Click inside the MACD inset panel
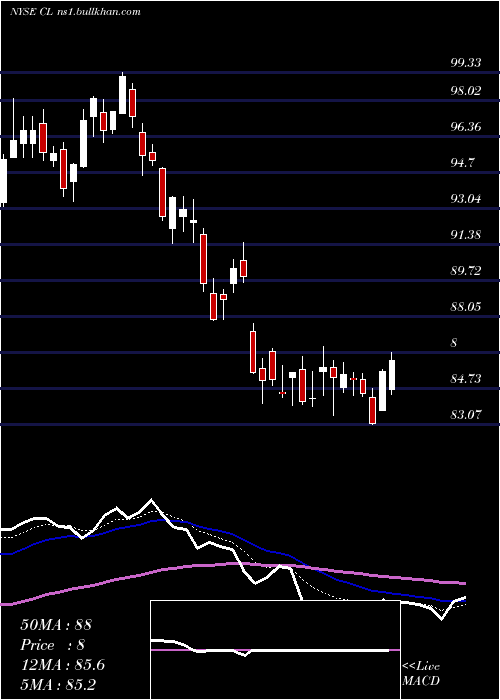The height and width of the screenshot is (700, 500). tap(275, 650)
